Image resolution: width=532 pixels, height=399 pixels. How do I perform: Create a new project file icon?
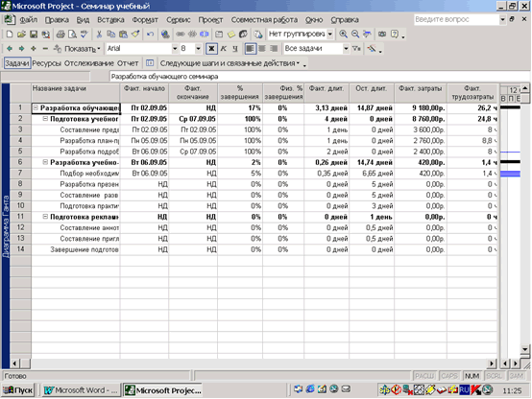click(x=10, y=35)
